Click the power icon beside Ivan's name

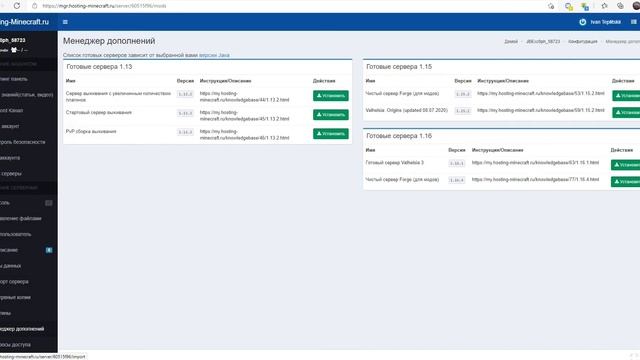tap(582, 22)
